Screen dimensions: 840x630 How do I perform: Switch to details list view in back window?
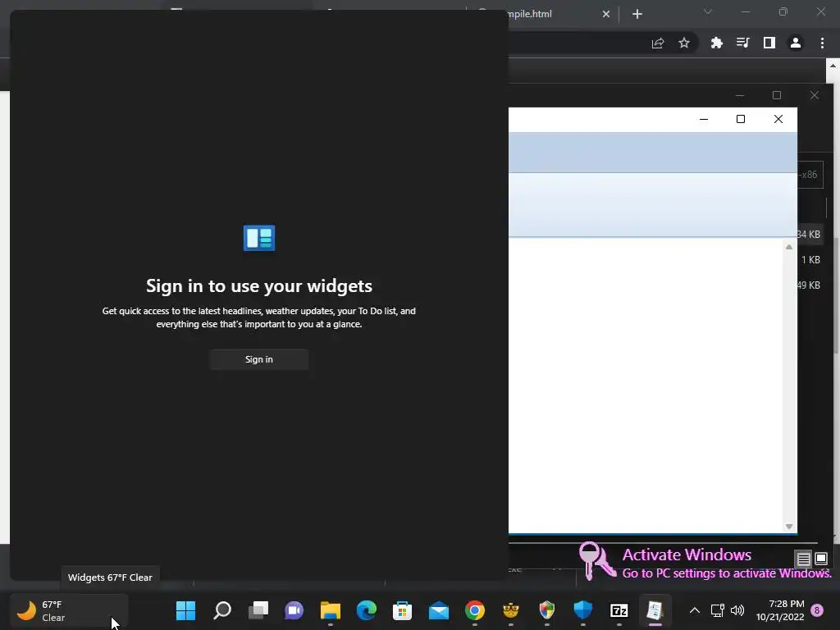(x=804, y=559)
